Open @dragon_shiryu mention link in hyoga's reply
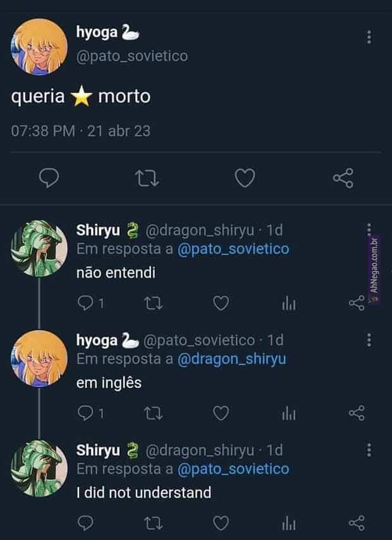The image size is (392, 540). (231, 360)
